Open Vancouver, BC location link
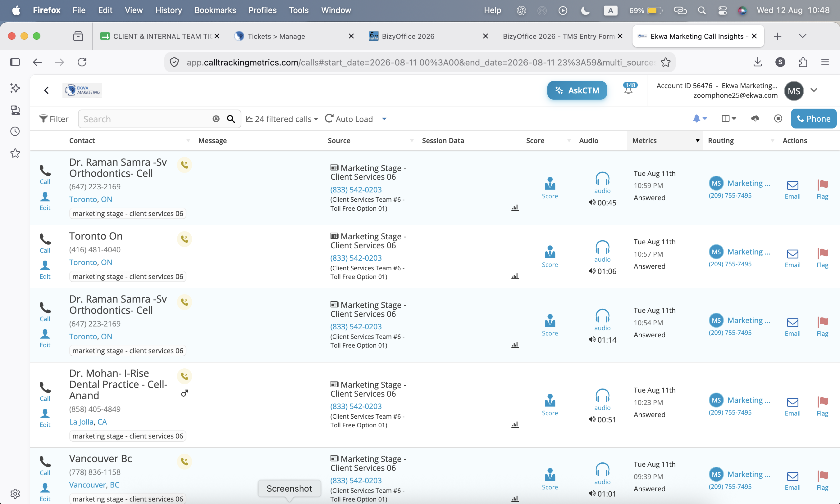Image resolution: width=840 pixels, height=504 pixels. [x=94, y=485]
